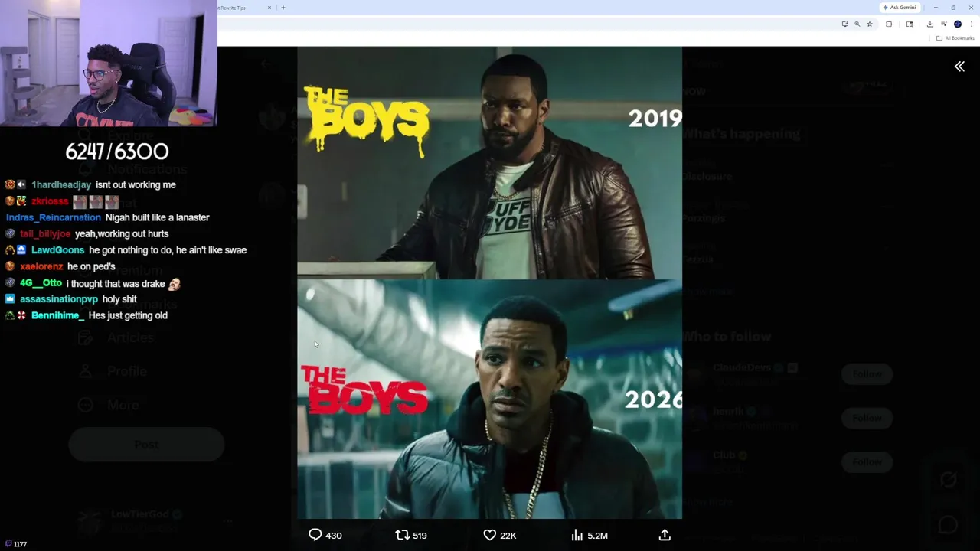Click the message 'i thought that was drake'
This screenshot has height=551, width=980.
click(x=116, y=283)
